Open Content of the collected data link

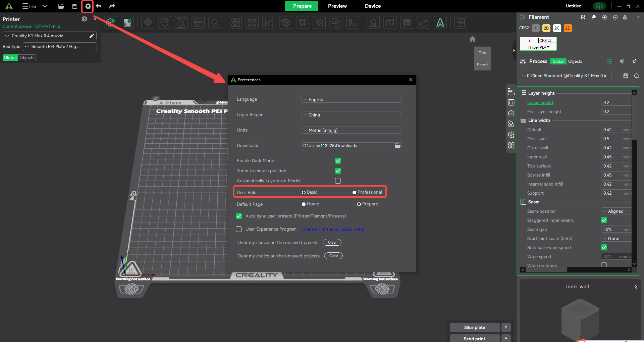pyautogui.click(x=333, y=229)
